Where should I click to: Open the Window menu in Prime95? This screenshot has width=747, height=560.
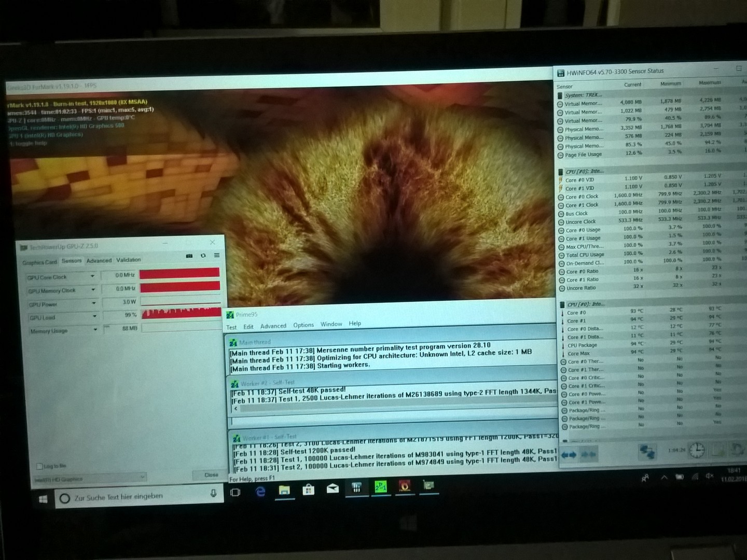tap(331, 324)
